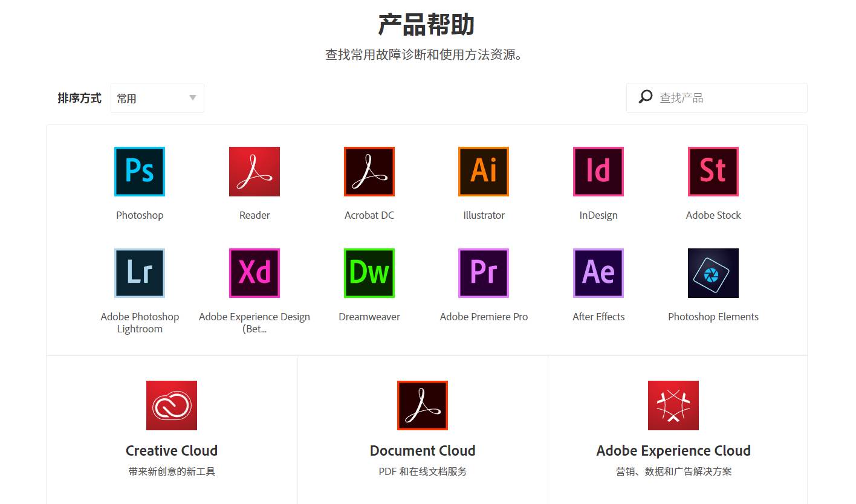Click the Adobe Stock St icon
The height and width of the screenshot is (504, 856).
713,172
